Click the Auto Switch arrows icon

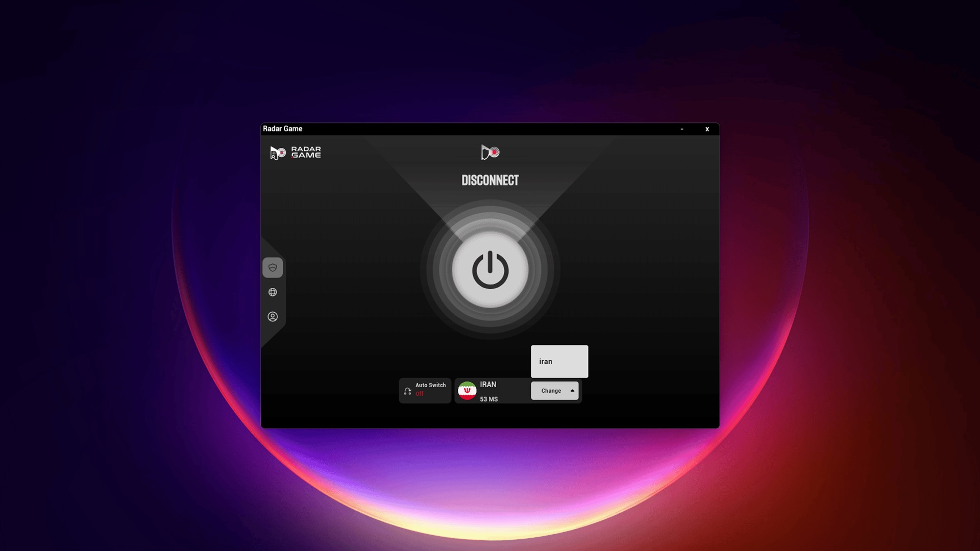[407, 391]
